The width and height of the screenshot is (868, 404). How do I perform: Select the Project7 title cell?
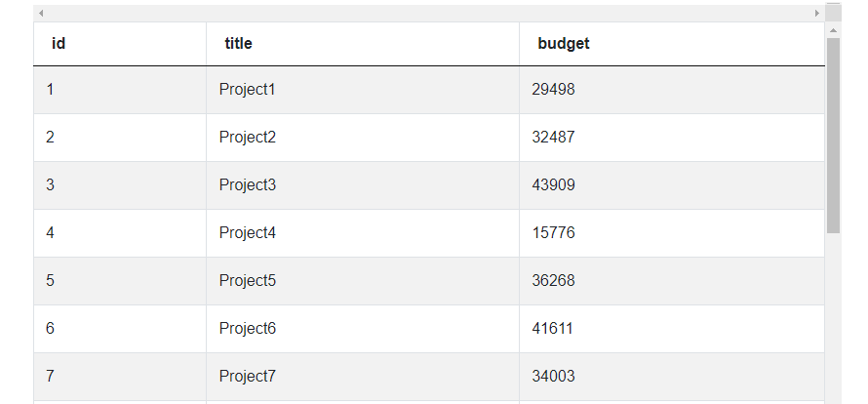(248, 377)
